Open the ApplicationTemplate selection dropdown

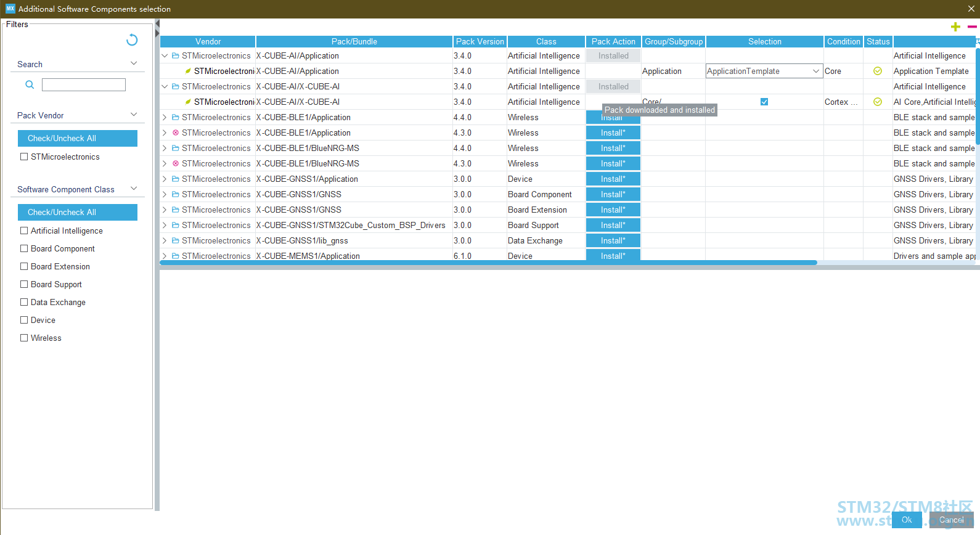point(816,71)
